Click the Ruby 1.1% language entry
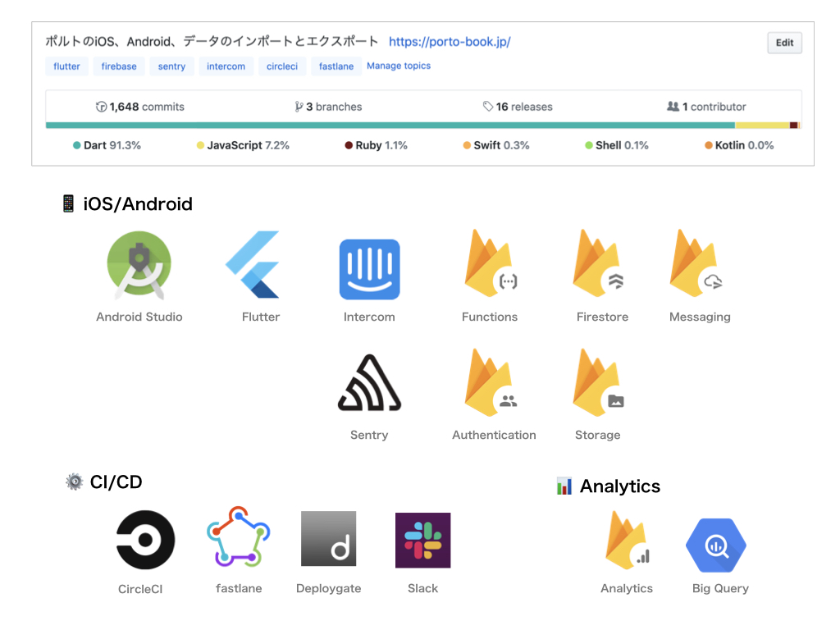Image resolution: width=840 pixels, height=630 pixels. 376,145
